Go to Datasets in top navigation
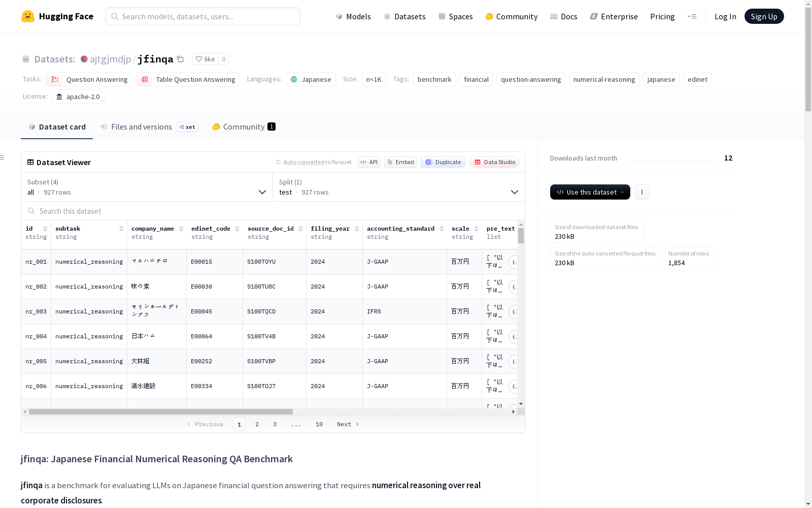The height and width of the screenshot is (508, 812). tap(404, 16)
